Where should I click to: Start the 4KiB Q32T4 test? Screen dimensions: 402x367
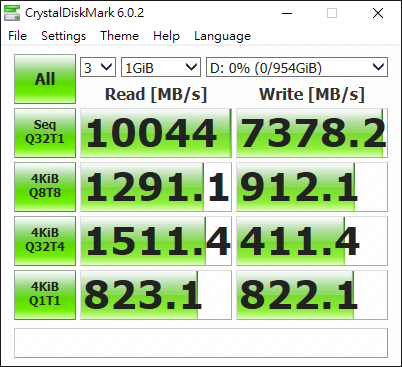(x=45, y=241)
